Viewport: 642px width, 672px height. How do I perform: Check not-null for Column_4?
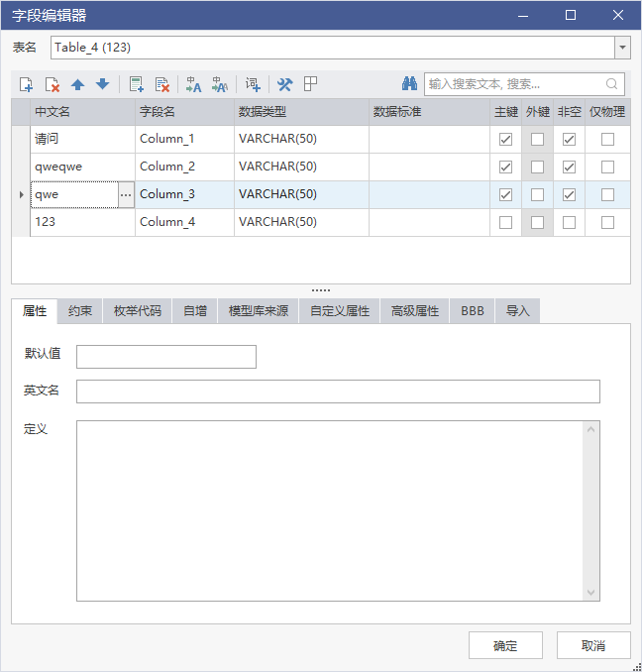[570, 223]
